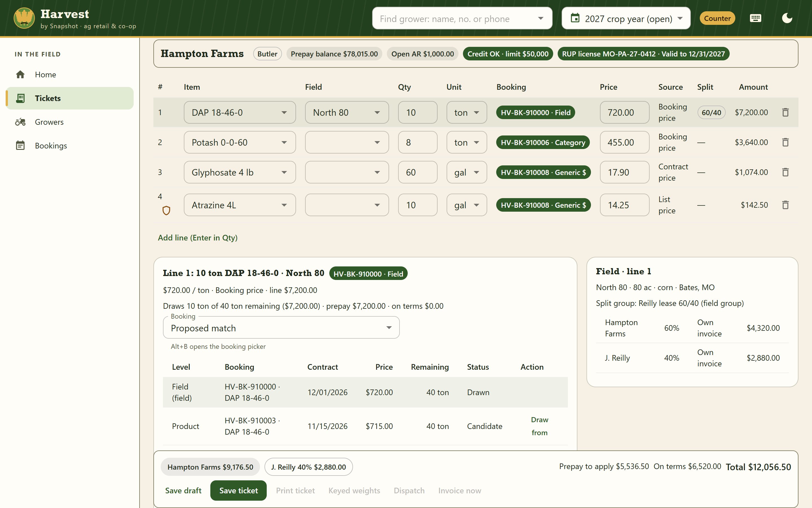Screen dimensions: 812x508
Task: Open the DAP 18-46-0 item dropdown
Action: click(240, 112)
